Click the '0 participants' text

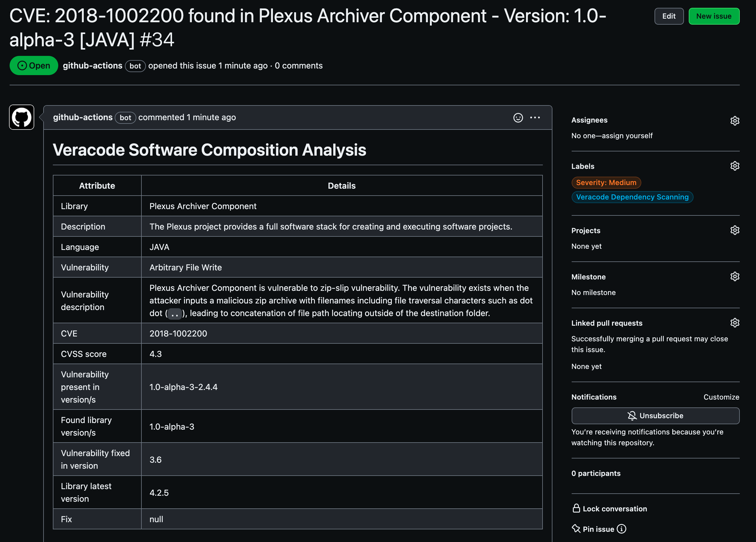tap(596, 473)
